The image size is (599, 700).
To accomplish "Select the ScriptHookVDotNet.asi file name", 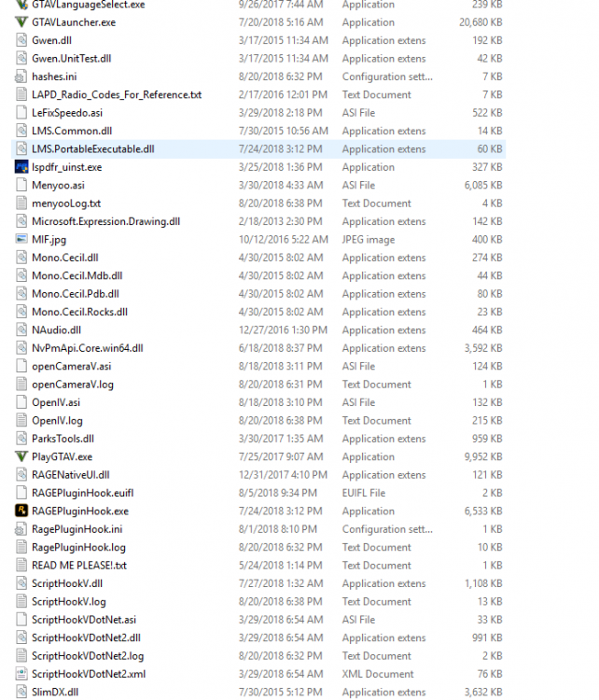I will tap(84, 620).
